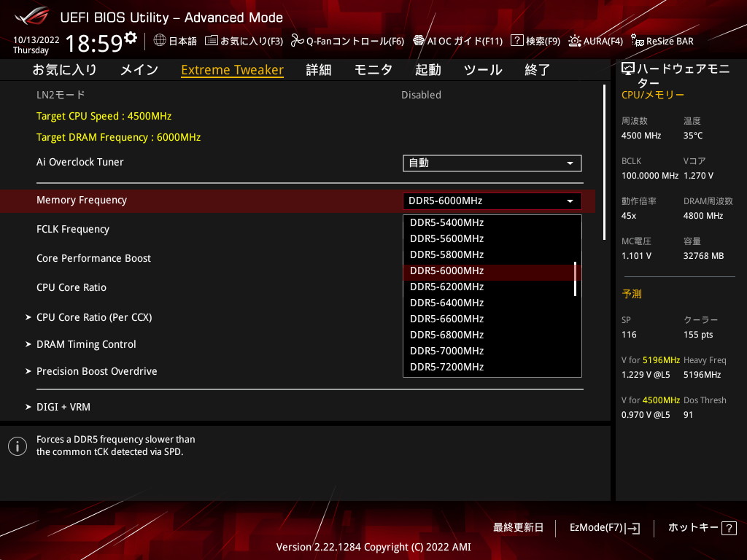Switch to ツール tab
The width and height of the screenshot is (747, 560).
[483, 69]
